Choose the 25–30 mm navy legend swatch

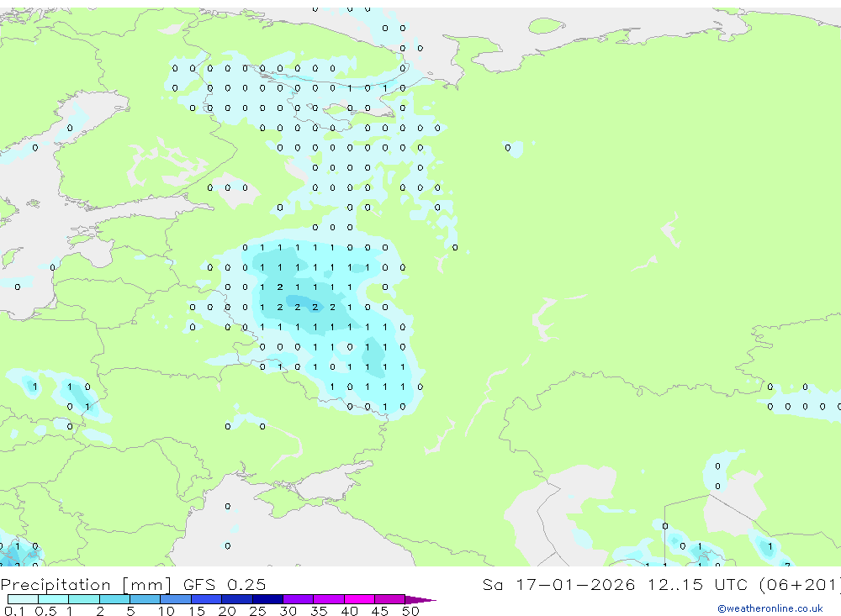(267, 599)
